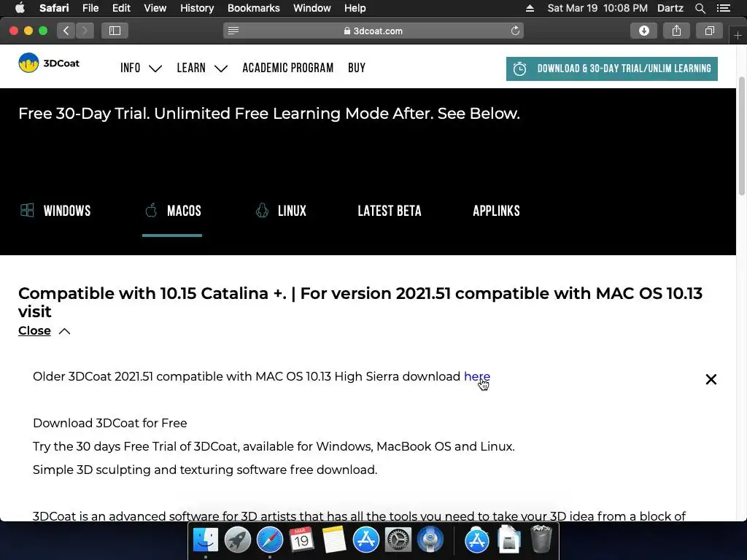Select the WINDOWS download tab

point(55,211)
